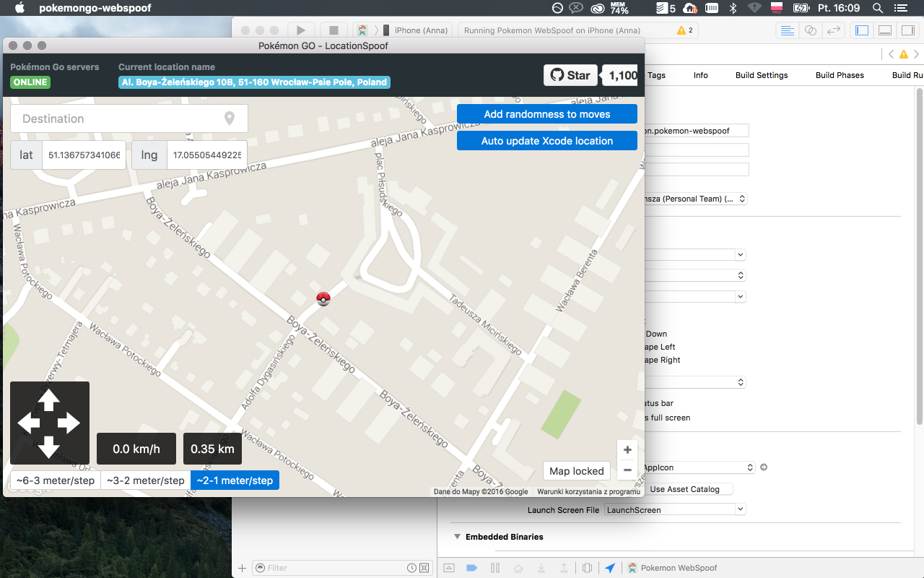This screenshot has width=924, height=578.
Task: Toggle the Map locked button
Action: click(577, 471)
